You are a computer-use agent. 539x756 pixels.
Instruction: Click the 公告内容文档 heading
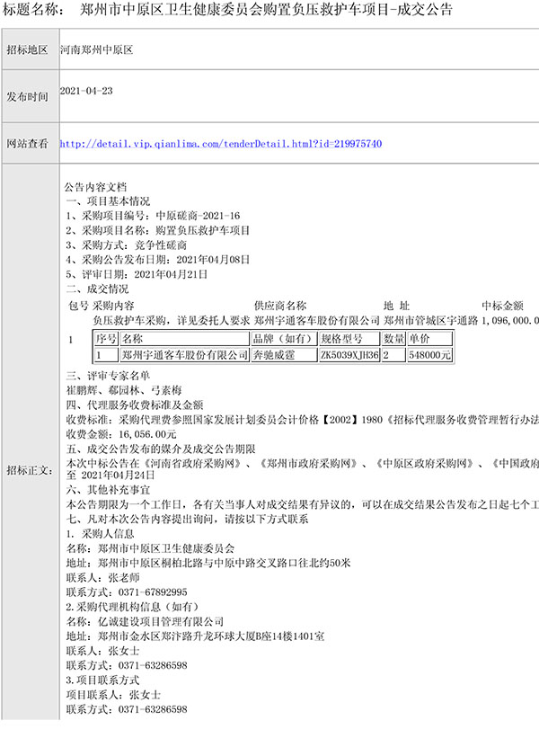click(x=96, y=187)
